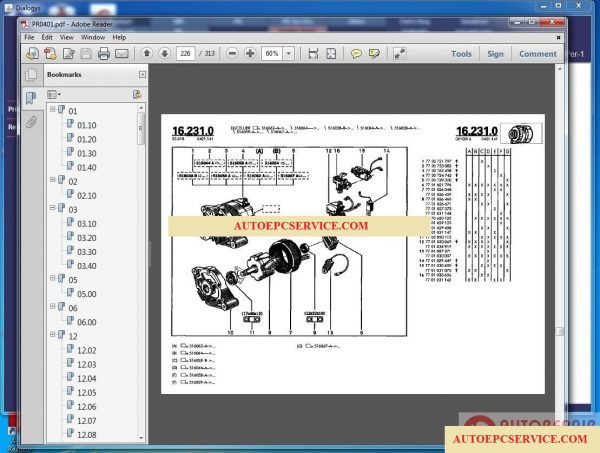Print the document with the printer icon
This screenshot has width=600, height=453.
(x=104, y=54)
